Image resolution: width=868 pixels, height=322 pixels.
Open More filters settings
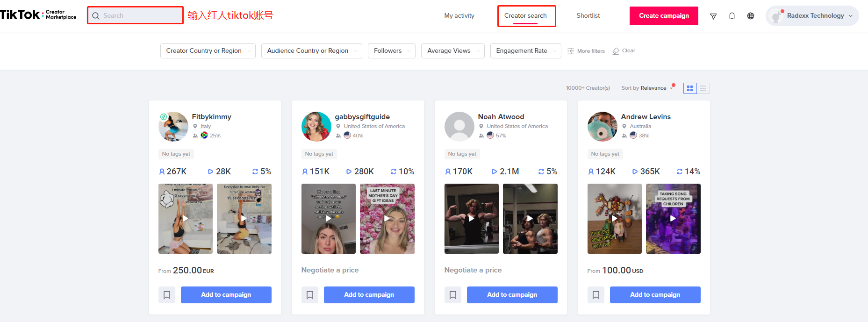(x=586, y=51)
